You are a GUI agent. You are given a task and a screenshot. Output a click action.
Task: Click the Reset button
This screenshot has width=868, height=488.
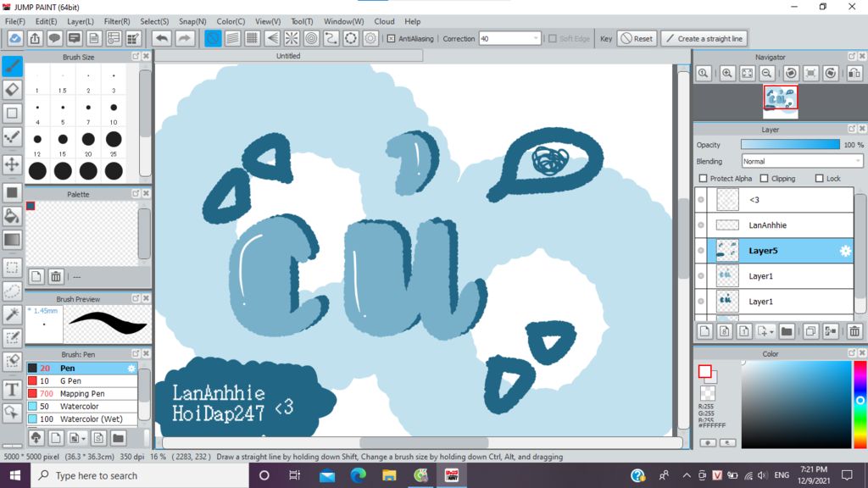coord(637,39)
